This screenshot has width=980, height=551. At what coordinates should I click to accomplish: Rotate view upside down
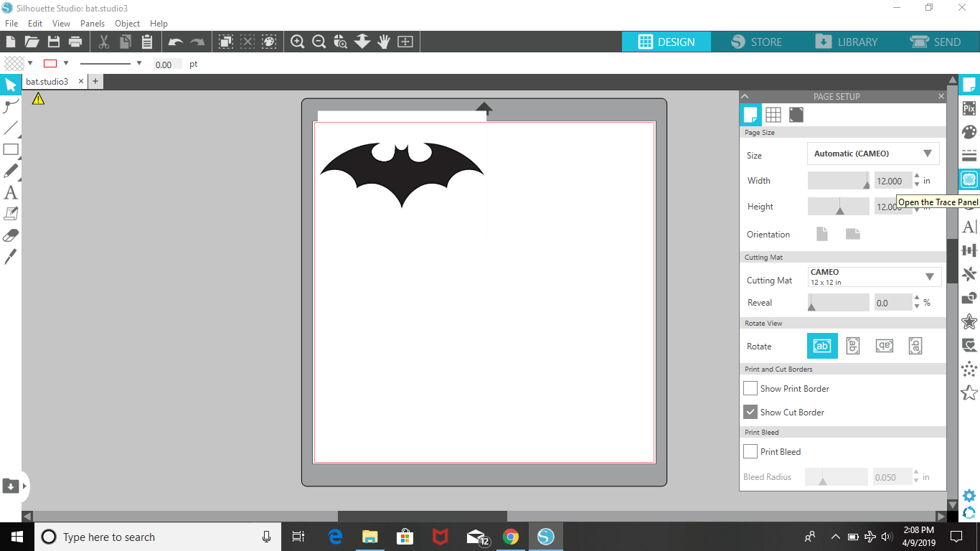pyautogui.click(x=885, y=346)
